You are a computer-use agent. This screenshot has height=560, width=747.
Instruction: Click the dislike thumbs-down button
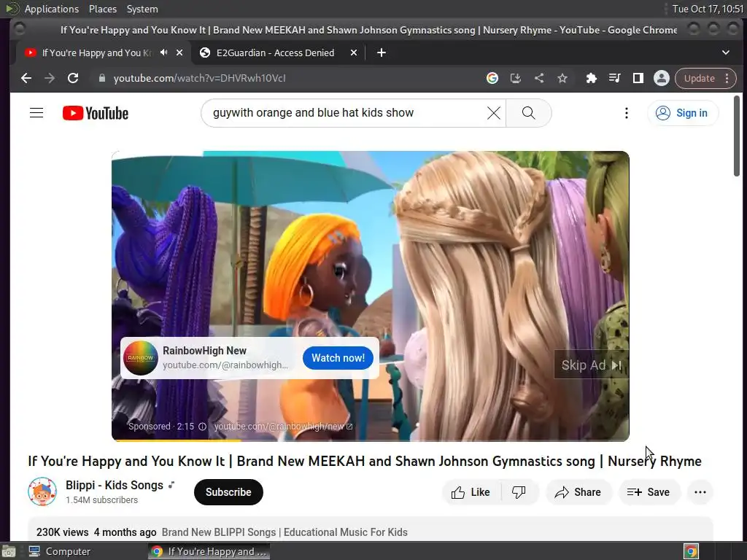[519, 492]
